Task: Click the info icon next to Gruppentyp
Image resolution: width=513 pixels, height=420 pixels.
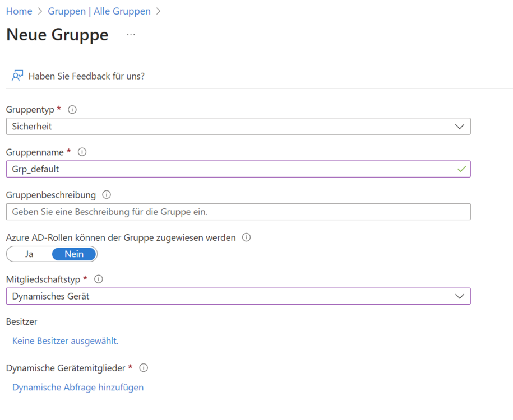Action: click(x=72, y=109)
